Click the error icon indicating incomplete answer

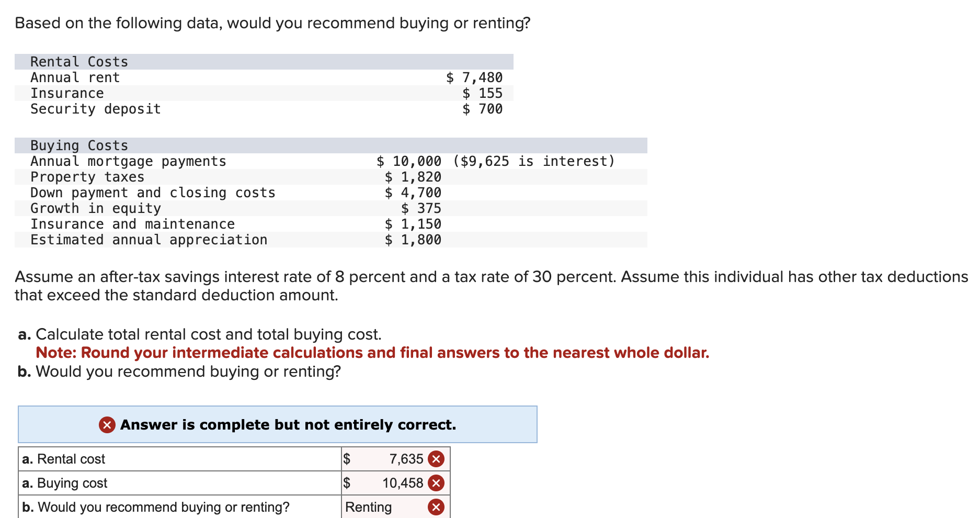point(106,425)
